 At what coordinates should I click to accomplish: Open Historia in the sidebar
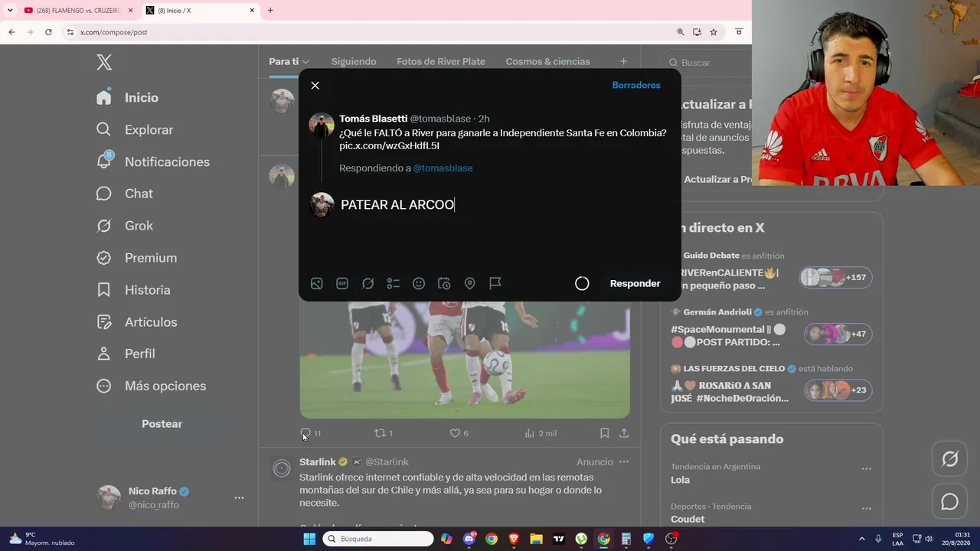click(x=133, y=291)
